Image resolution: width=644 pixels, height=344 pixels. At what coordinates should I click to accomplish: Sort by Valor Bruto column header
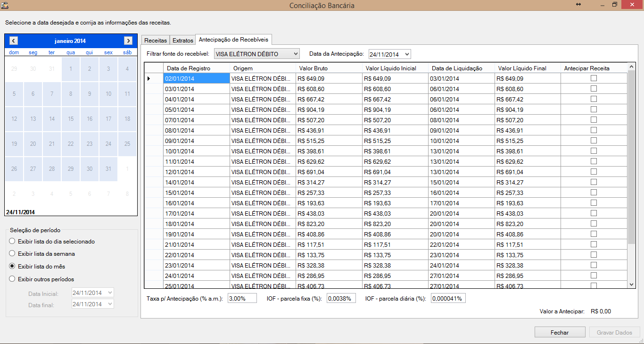(328, 68)
